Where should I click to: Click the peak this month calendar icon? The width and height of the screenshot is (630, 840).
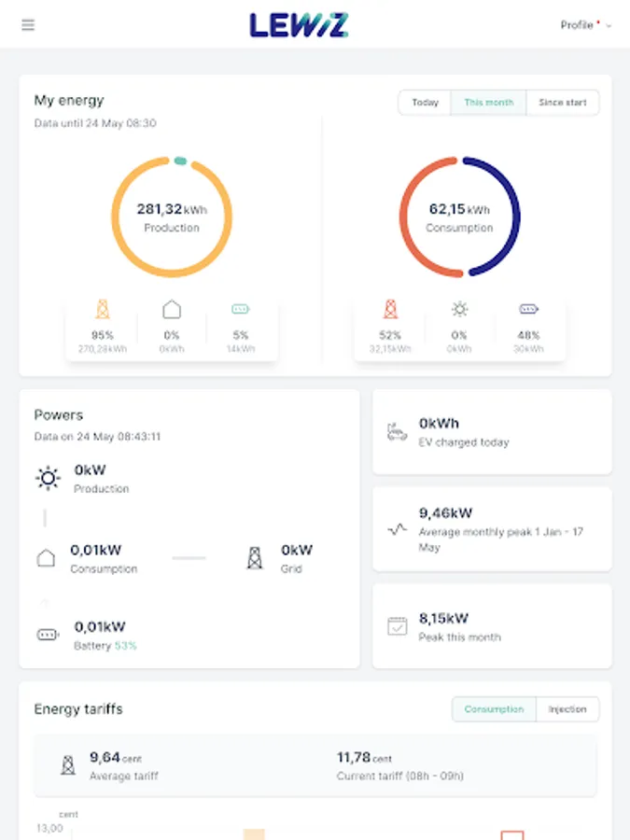(x=397, y=626)
